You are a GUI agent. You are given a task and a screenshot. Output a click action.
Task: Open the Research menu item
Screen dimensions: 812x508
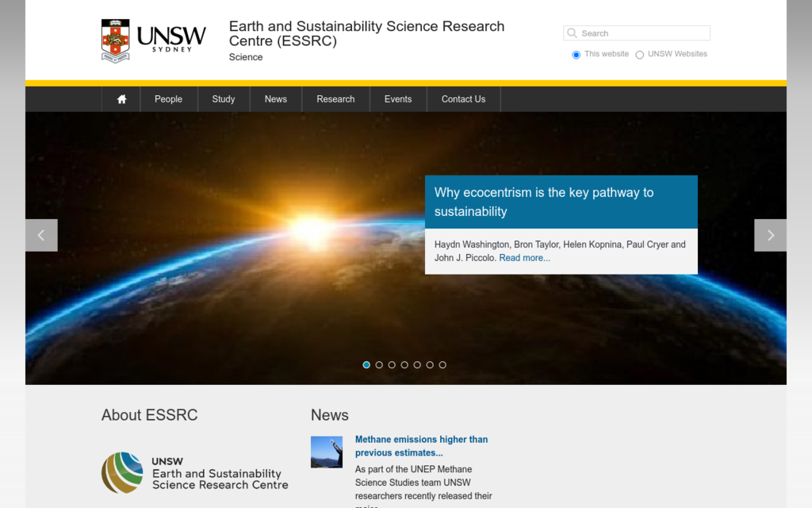pos(335,98)
